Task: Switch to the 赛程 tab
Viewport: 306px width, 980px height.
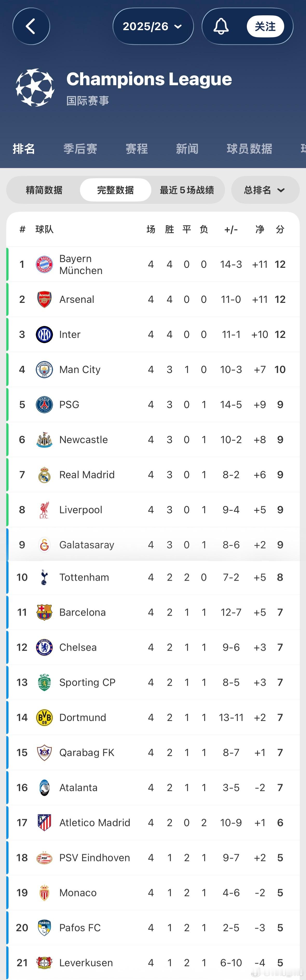Action: pos(137,149)
